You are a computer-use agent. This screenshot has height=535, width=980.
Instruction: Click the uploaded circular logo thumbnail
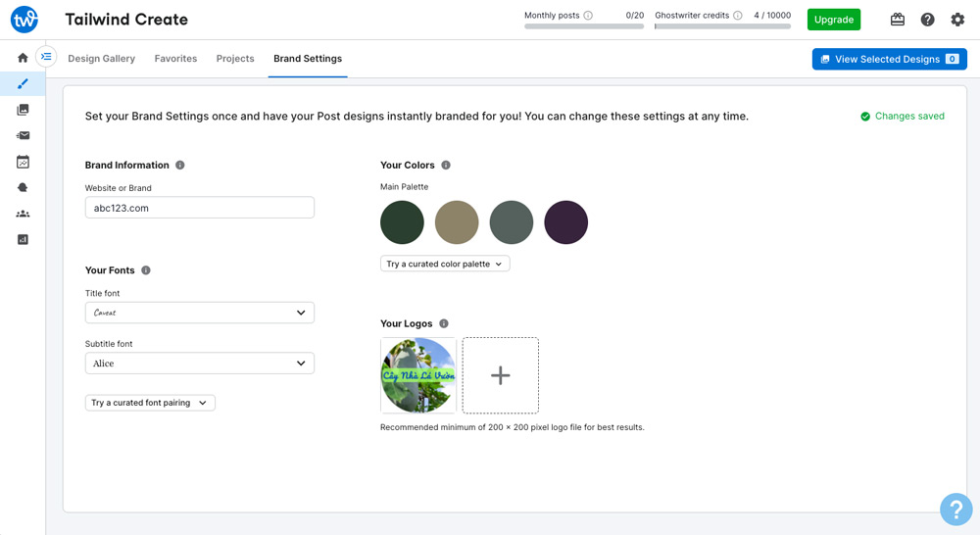tap(418, 375)
